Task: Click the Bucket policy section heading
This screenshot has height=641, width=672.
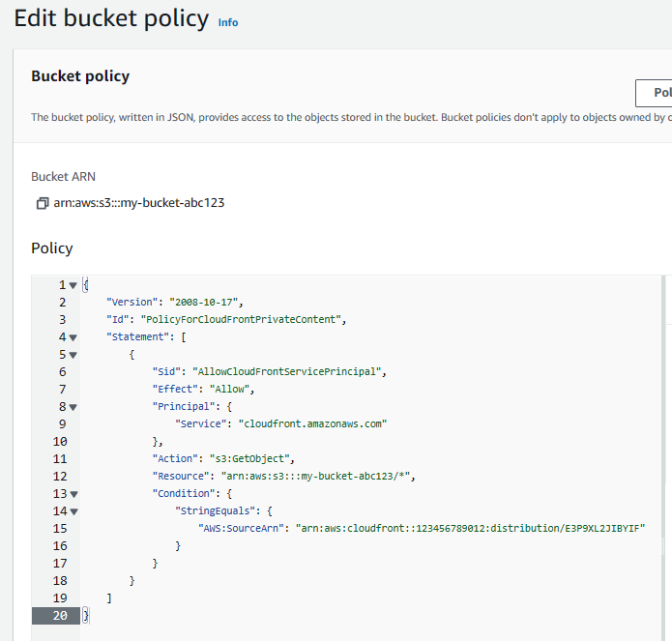Action: click(80, 76)
